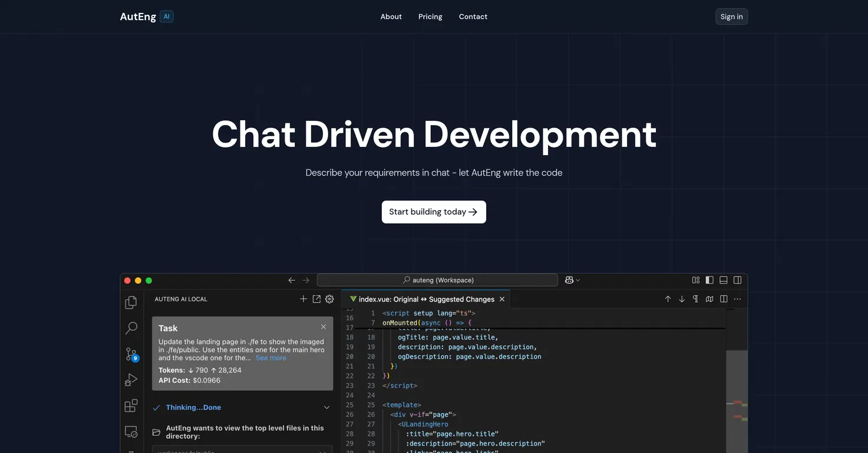This screenshot has height=453, width=868.
Task: Click the ogDescription: page.value.description code line
Action: (469, 356)
